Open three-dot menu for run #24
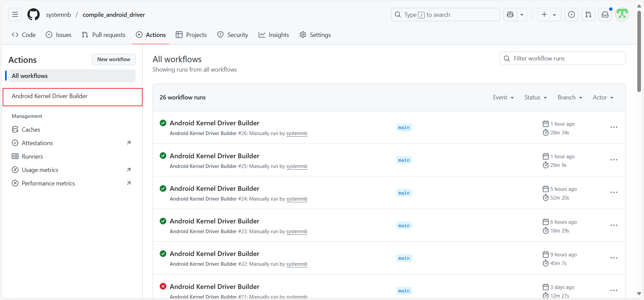Viewport: 644px width, 300px height. tap(614, 192)
